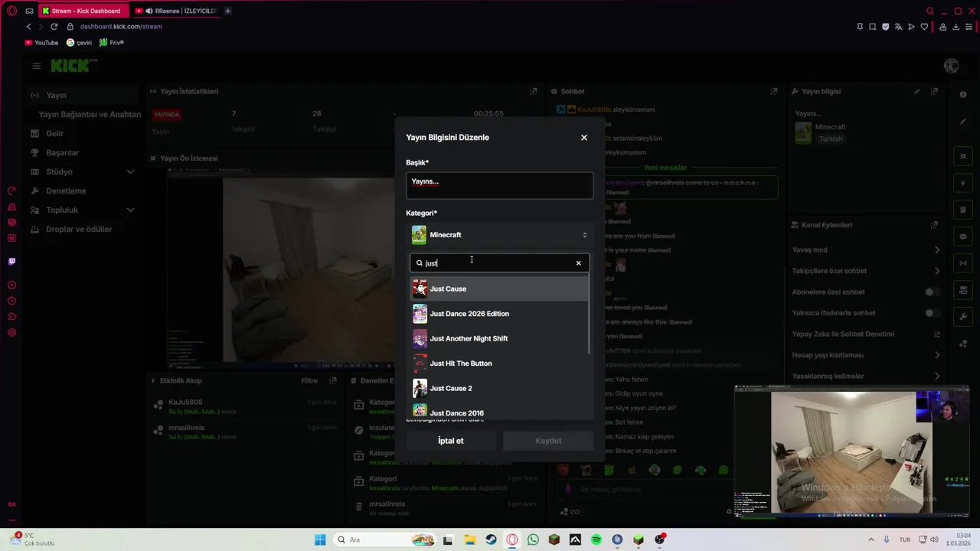
Task: Switch to the RRaenee browser tab
Action: 177,11
